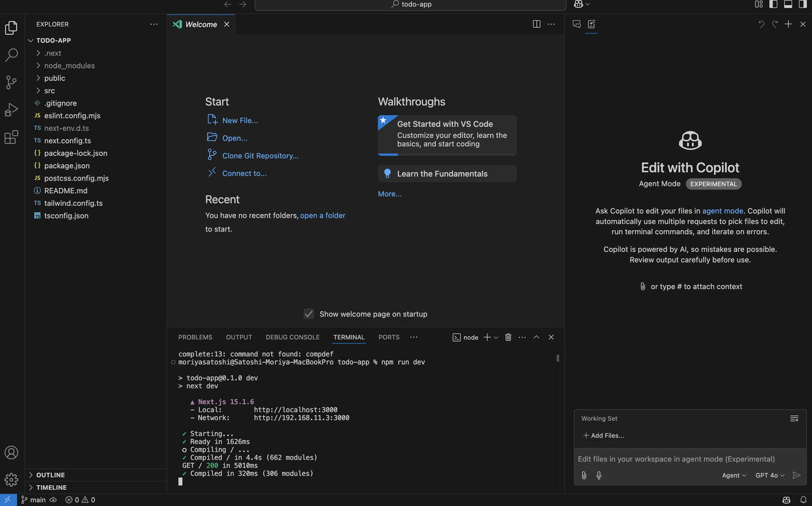Image resolution: width=812 pixels, height=506 pixels.
Task: Open the Run and Debug view
Action: pos(11,109)
